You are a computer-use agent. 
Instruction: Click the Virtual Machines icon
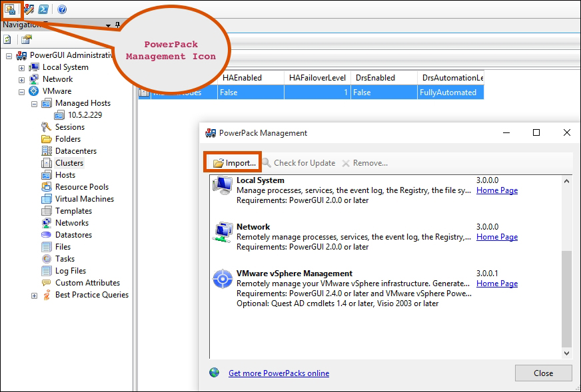click(47, 199)
